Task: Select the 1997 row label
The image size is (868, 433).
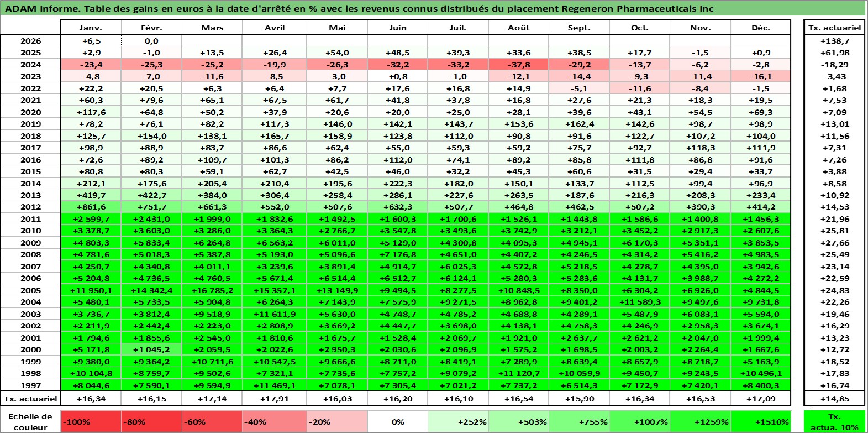Action: [30, 385]
